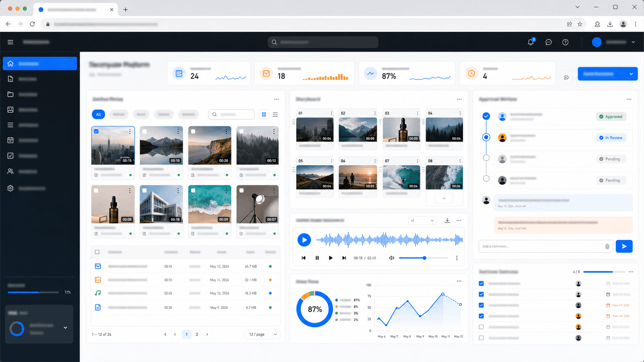Expand the sidebar bottom card chevron
This screenshot has width=644, height=362.
(x=65, y=328)
